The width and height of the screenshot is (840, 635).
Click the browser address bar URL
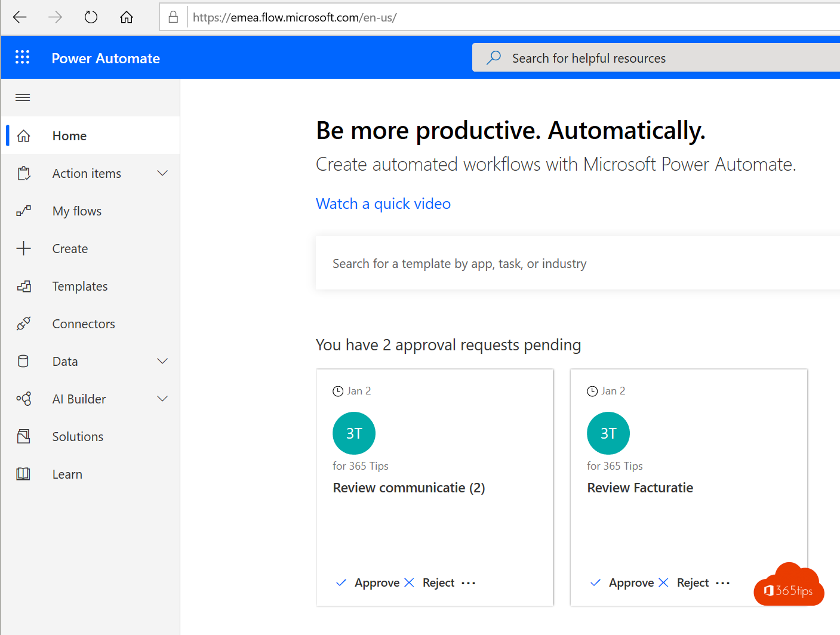click(x=295, y=17)
